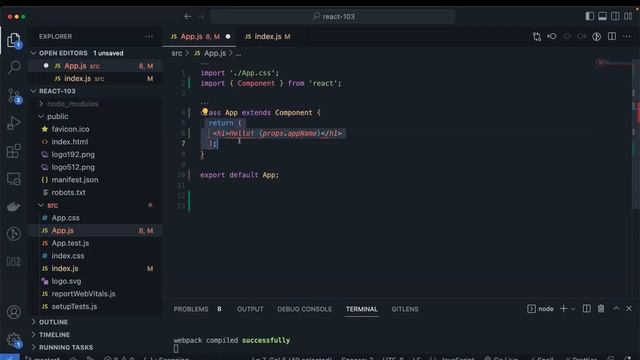Screen dimensions: 640x360
Task: Click the react-103 command center search box
Action: point(333,16)
